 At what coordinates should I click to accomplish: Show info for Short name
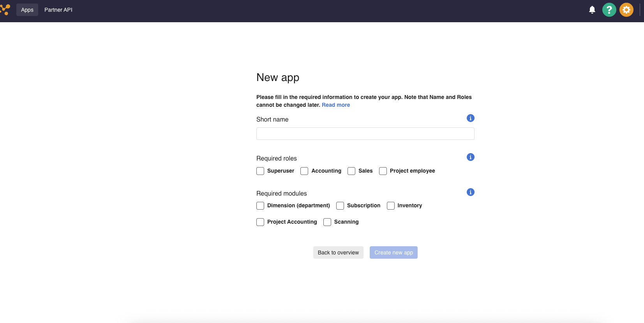point(470,118)
